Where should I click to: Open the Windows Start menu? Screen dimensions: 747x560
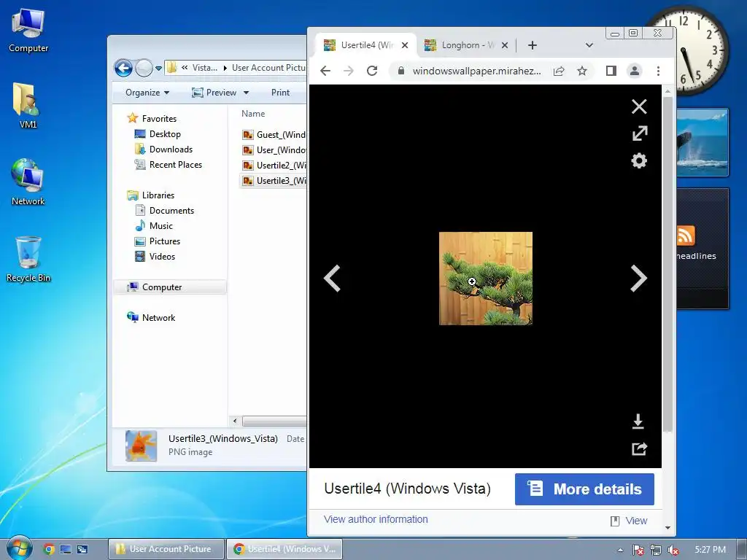coord(19,548)
